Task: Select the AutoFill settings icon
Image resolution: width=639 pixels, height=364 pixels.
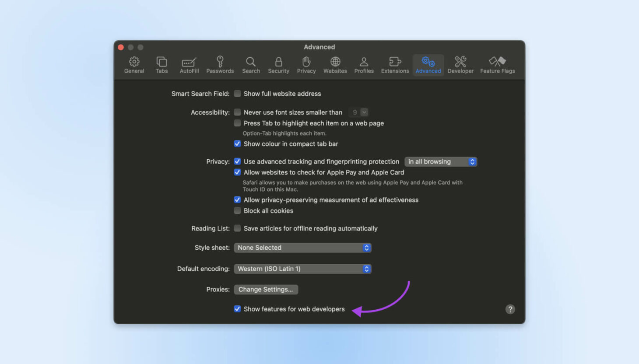Action: 189,64
